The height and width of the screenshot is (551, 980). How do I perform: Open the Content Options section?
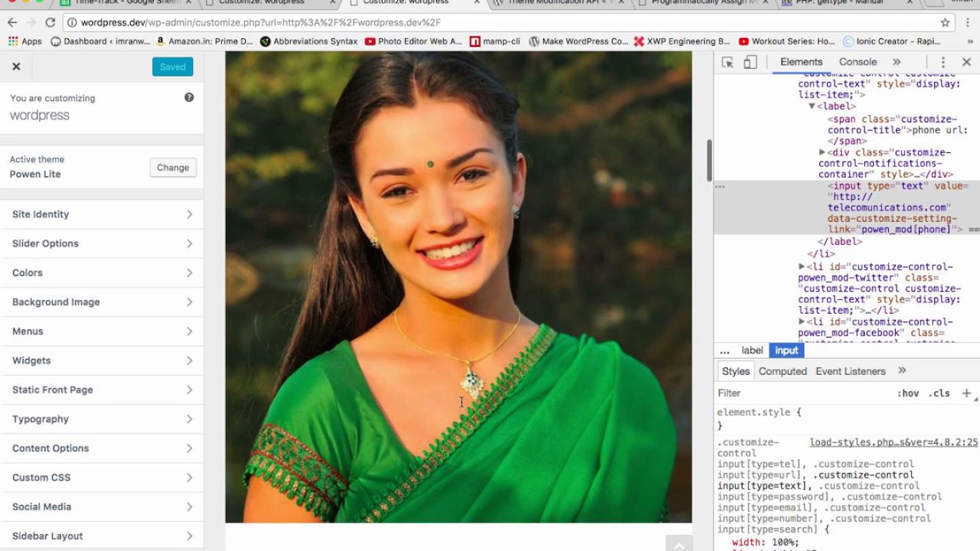[102, 448]
